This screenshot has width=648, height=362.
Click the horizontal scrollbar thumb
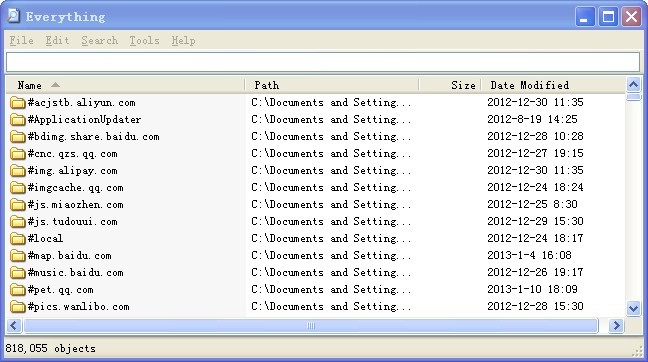(311, 326)
